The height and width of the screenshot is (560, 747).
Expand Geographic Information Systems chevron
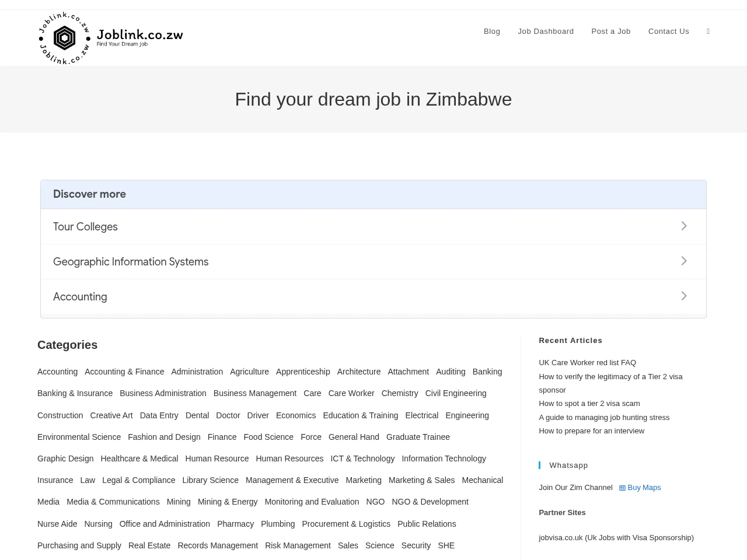tap(684, 261)
